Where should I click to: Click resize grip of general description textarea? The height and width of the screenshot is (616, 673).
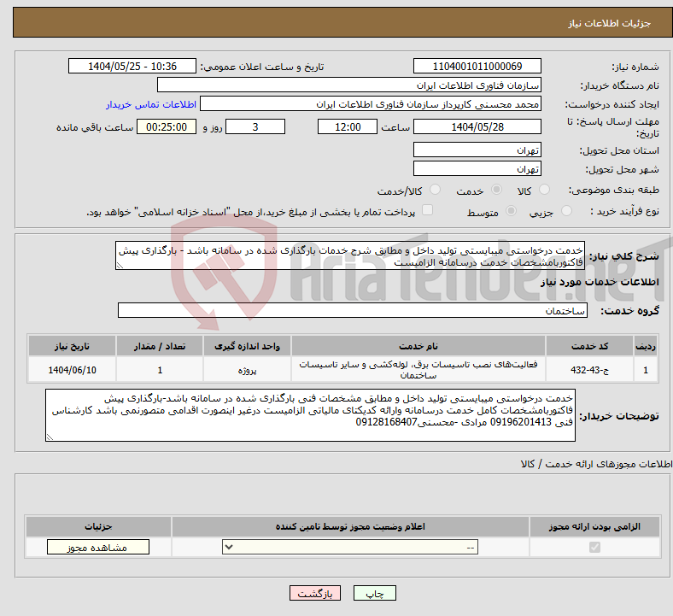click(x=120, y=266)
